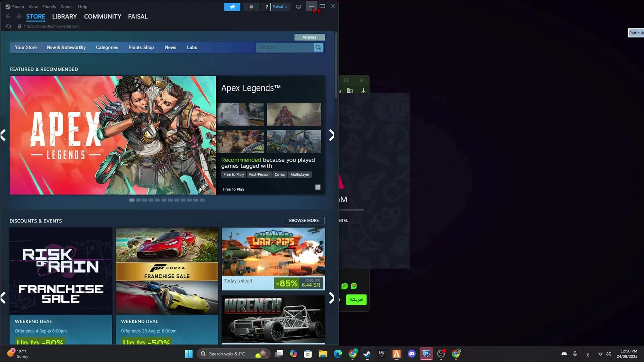Open the Wrench game card

tap(273, 319)
